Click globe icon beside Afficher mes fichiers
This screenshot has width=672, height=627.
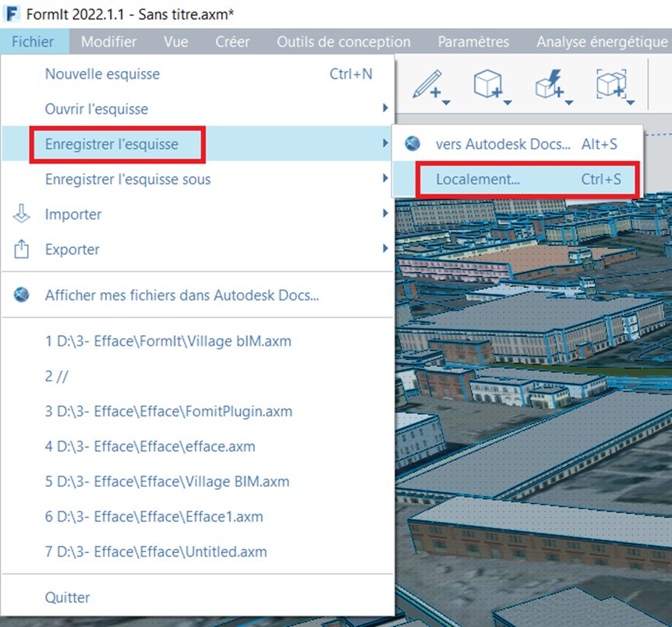point(22,296)
